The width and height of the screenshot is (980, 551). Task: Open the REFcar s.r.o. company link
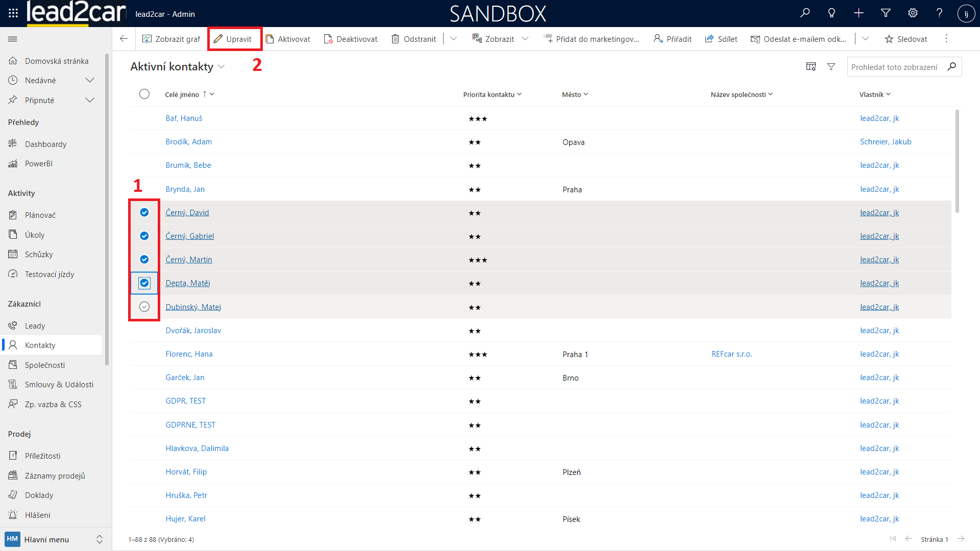(x=731, y=354)
